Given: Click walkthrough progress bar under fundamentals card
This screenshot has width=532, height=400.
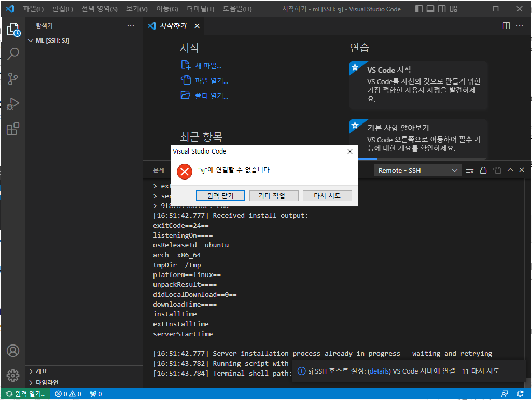Looking at the screenshot, I should point(418,159).
